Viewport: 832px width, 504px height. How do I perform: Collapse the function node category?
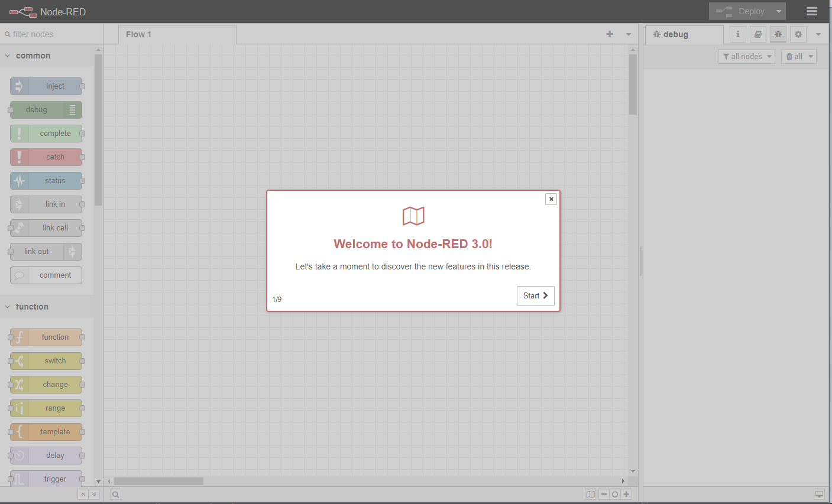(8, 306)
